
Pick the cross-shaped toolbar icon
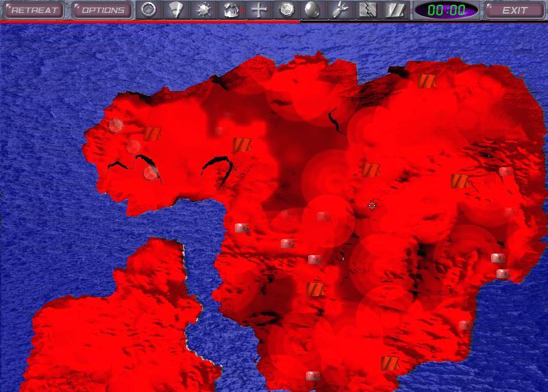(259, 10)
